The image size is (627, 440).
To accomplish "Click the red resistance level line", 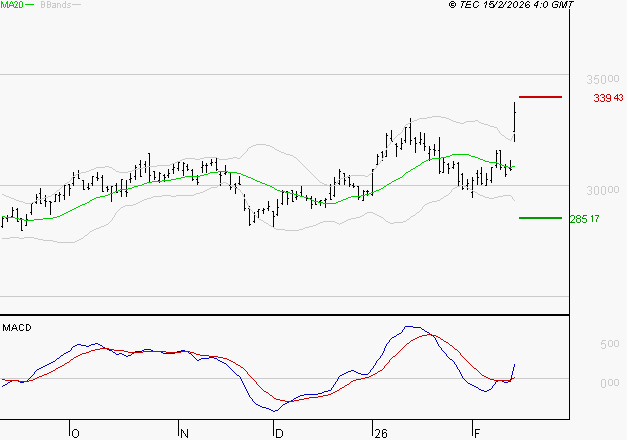I will pyautogui.click(x=540, y=97).
